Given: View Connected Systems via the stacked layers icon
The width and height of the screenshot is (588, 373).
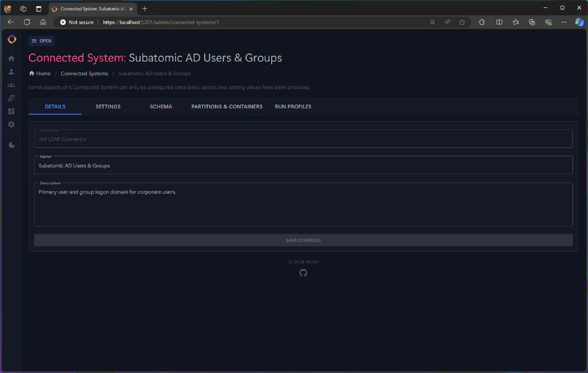Looking at the screenshot, I should pos(11,98).
